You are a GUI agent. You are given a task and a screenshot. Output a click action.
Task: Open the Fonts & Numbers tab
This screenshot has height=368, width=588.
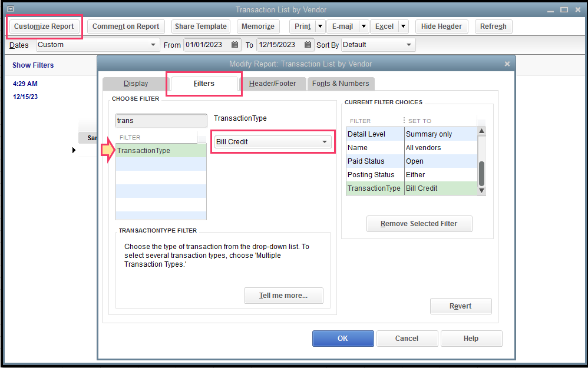[x=341, y=84]
